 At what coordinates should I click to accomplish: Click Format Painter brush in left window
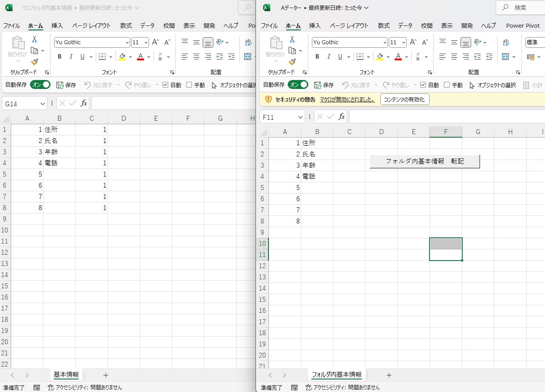coord(34,62)
